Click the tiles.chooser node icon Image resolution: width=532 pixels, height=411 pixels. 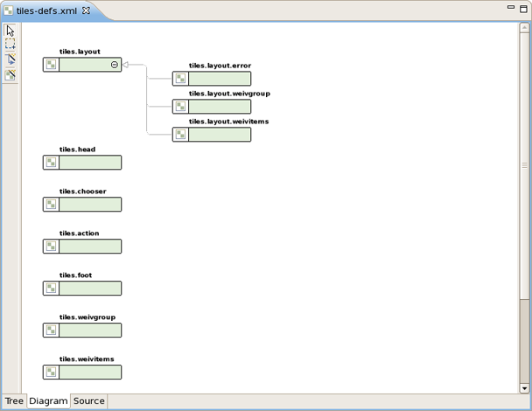pos(52,205)
